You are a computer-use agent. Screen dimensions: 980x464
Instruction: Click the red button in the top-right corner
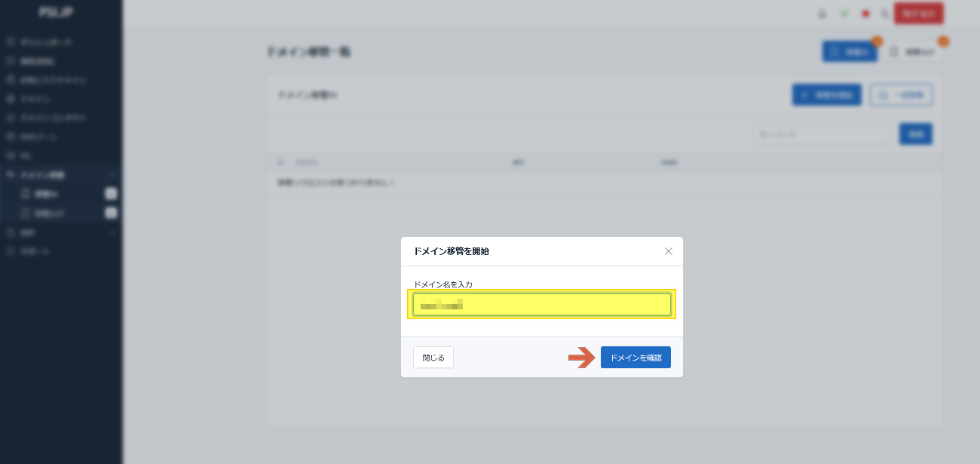pyautogui.click(x=917, y=14)
